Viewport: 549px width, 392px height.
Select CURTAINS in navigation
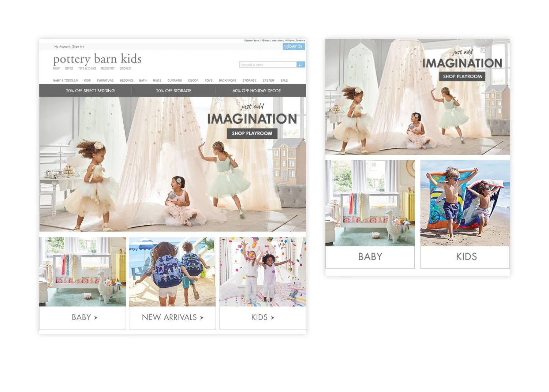pos(175,81)
